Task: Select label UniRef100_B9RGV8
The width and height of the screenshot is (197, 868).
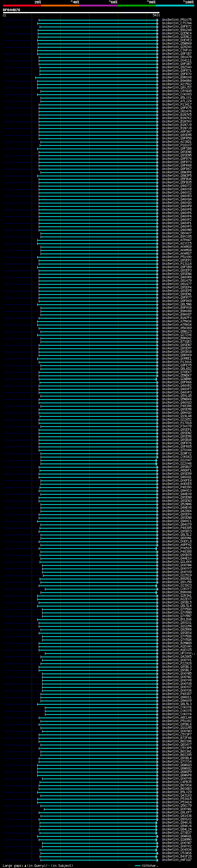Action: [176, 78]
